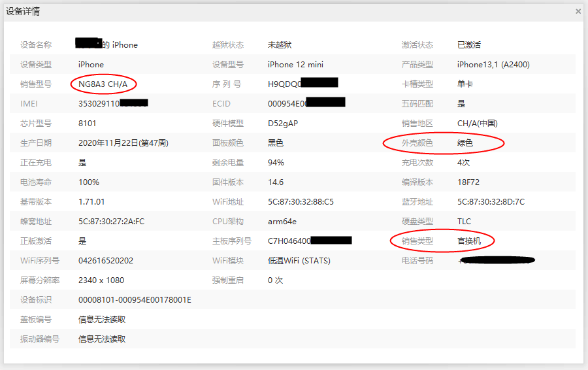588x370 pixels.
Task: Select the chip model value 8101
Action: coord(88,124)
